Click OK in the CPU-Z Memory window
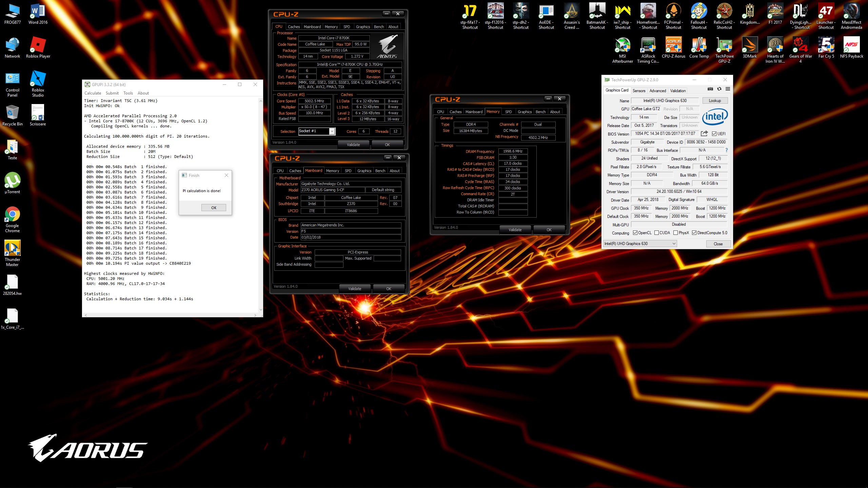Viewport: 868px width, 488px height. coord(549,230)
